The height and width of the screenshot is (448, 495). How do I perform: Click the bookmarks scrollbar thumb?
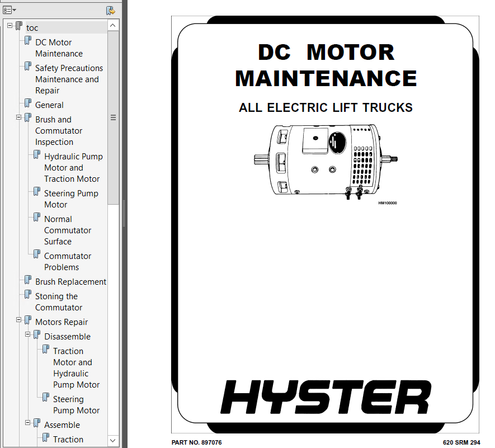[113, 117]
